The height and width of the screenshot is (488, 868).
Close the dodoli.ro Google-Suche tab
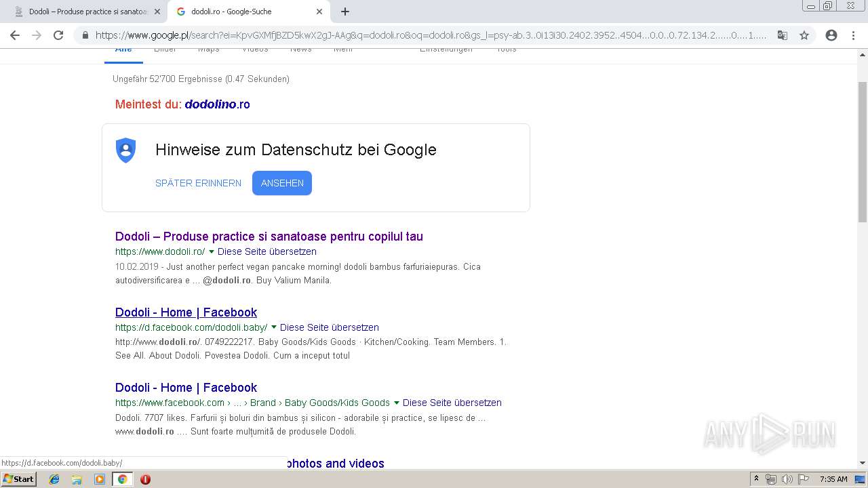pyautogui.click(x=319, y=12)
